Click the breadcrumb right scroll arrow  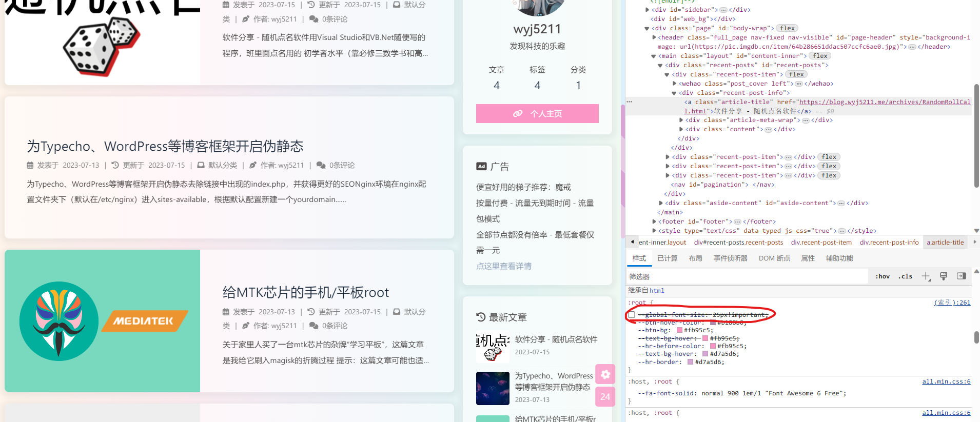(x=975, y=242)
